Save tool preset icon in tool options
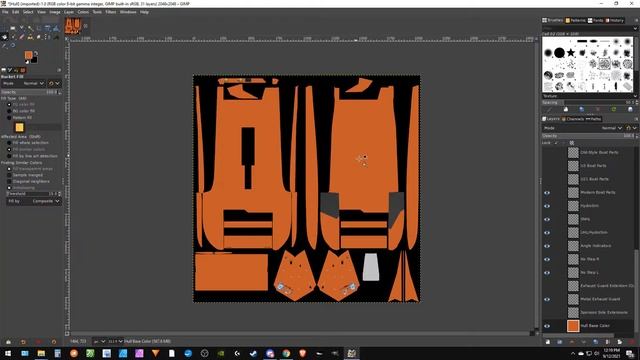 pos(8,342)
